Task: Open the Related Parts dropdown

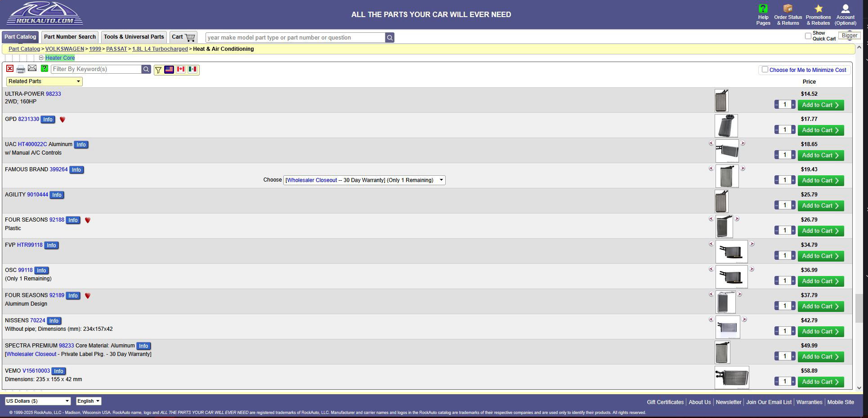Action: pyautogui.click(x=44, y=81)
